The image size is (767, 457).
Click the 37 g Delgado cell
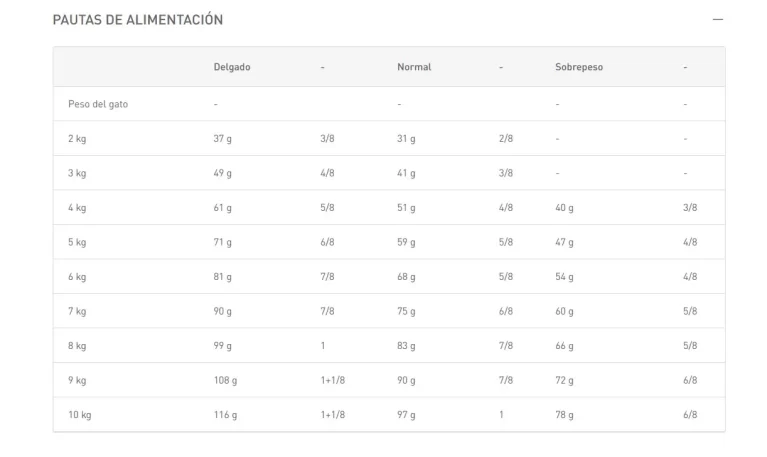(x=222, y=139)
